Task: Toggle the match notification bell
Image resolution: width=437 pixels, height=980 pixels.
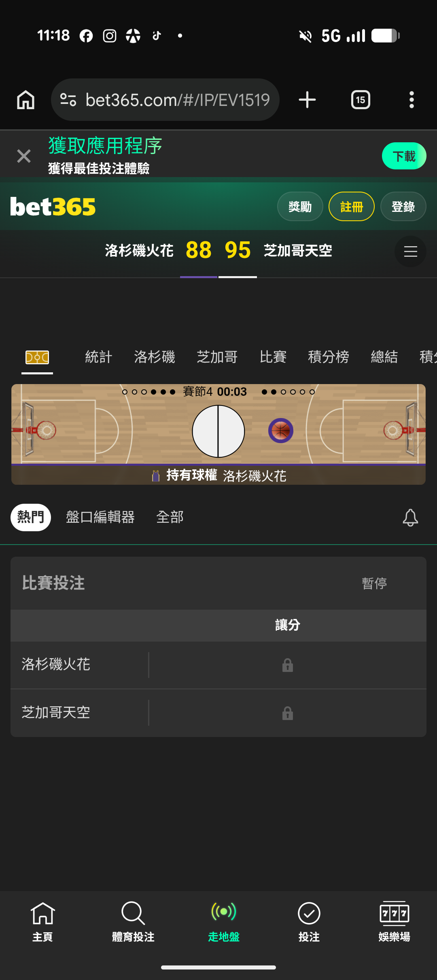Action: [x=410, y=517]
